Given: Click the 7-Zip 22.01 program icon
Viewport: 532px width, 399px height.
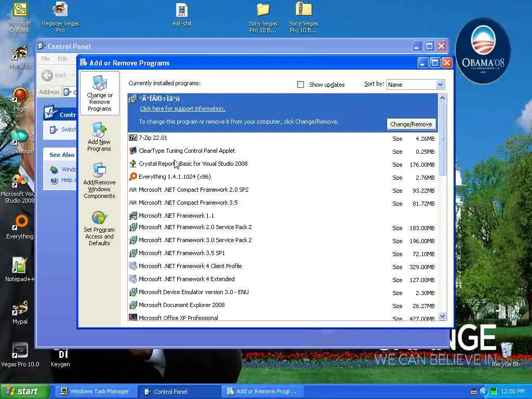Looking at the screenshot, I should (x=133, y=138).
